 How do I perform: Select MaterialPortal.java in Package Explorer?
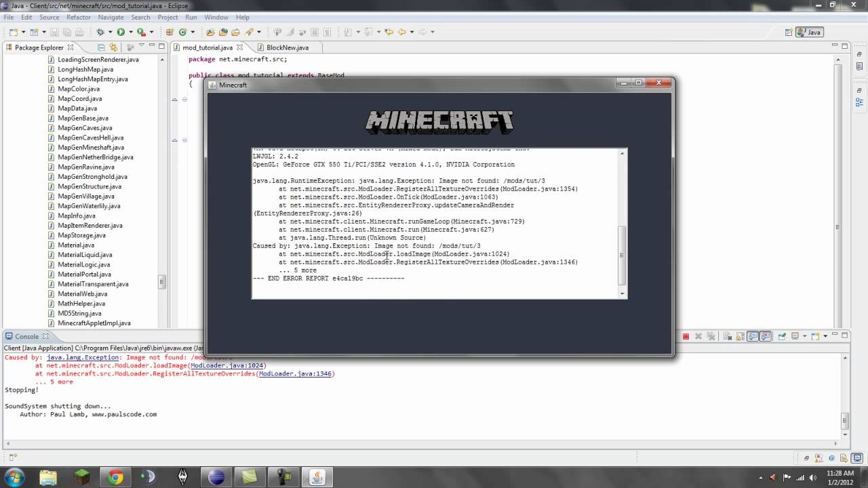click(84, 274)
